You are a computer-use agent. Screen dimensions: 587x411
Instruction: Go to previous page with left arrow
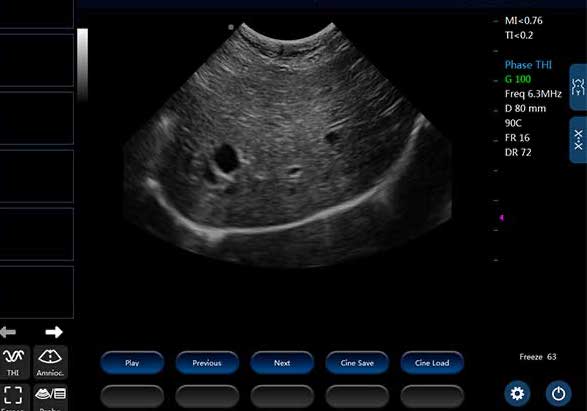(x=8, y=332)
